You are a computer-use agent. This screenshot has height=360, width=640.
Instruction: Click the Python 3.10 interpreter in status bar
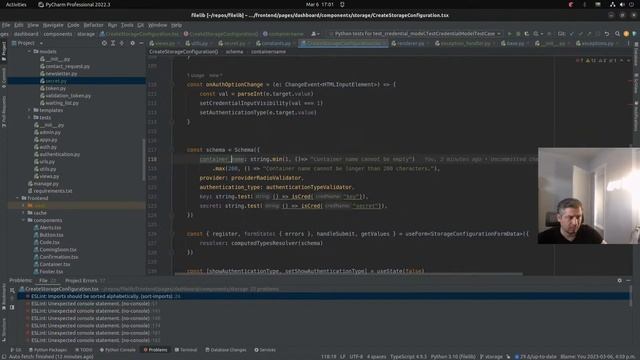(x=453, y=357)
